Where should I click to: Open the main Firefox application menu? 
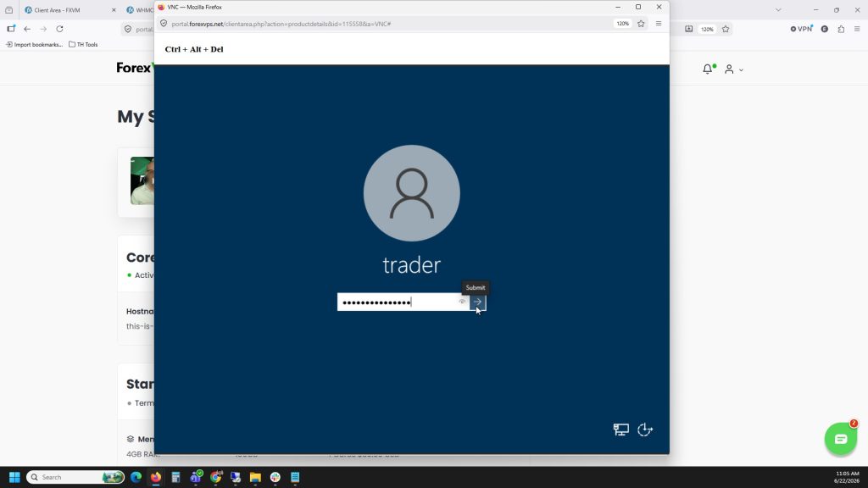coord(857,29)
